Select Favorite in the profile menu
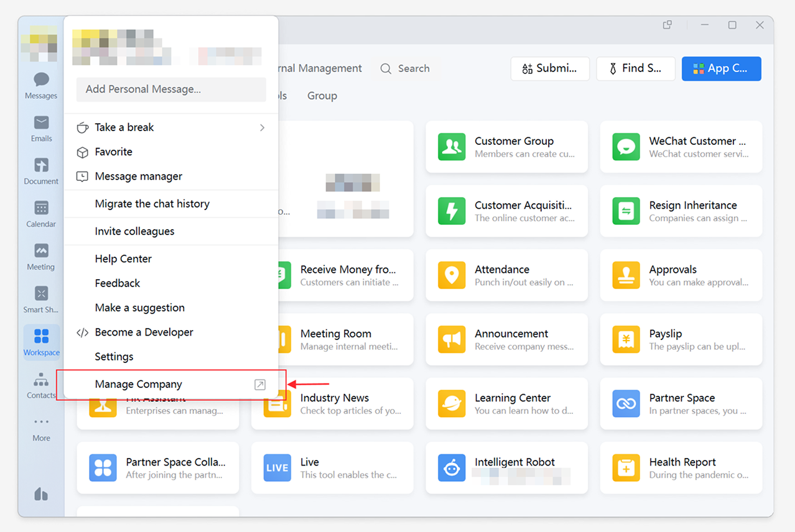The width and height of the screenshot is (795, 532). coord(171,152)
